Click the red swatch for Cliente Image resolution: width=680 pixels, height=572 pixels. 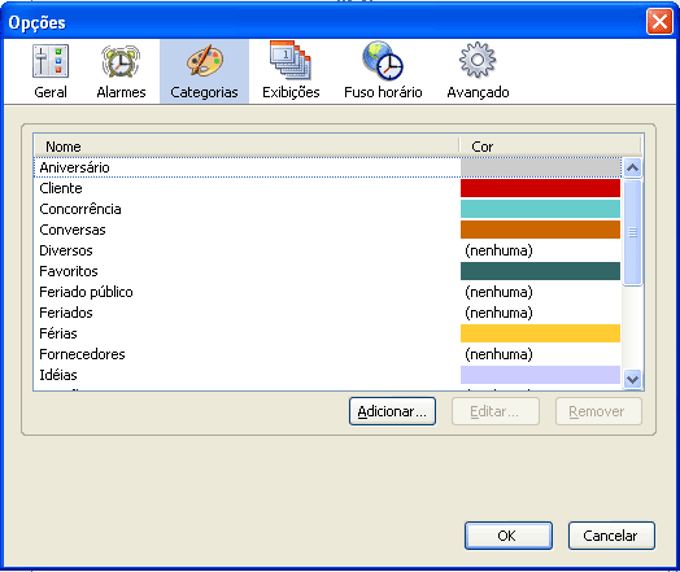(540, 188)
